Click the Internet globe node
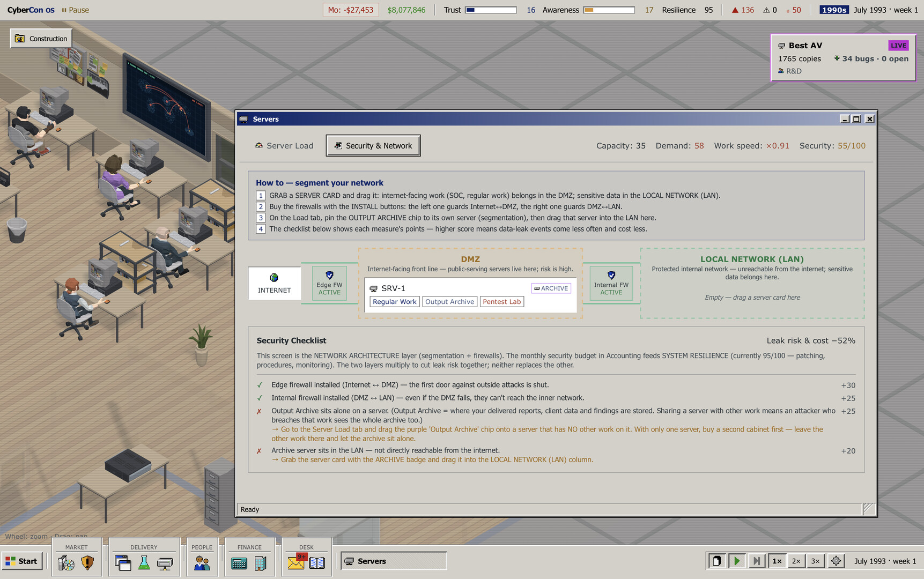The width and height of the screenshot is (924, 579). click(x=274, y=278)
